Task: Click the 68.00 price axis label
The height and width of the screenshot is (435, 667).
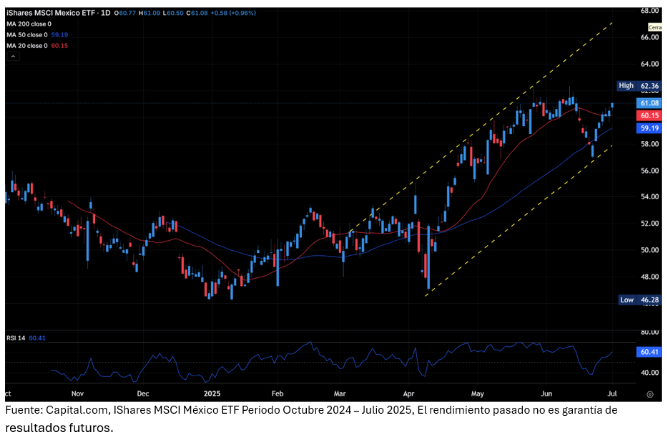Action: click(650, 11)
